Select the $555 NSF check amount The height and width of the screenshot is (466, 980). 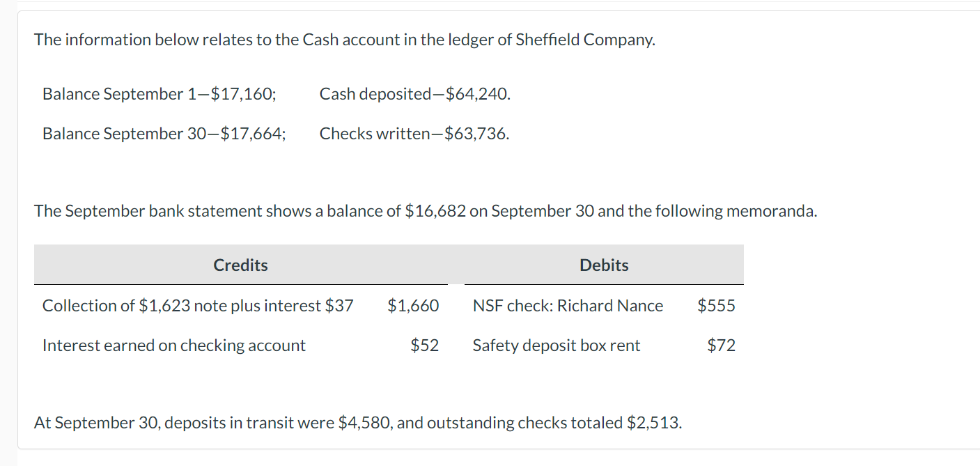[716, 306]
